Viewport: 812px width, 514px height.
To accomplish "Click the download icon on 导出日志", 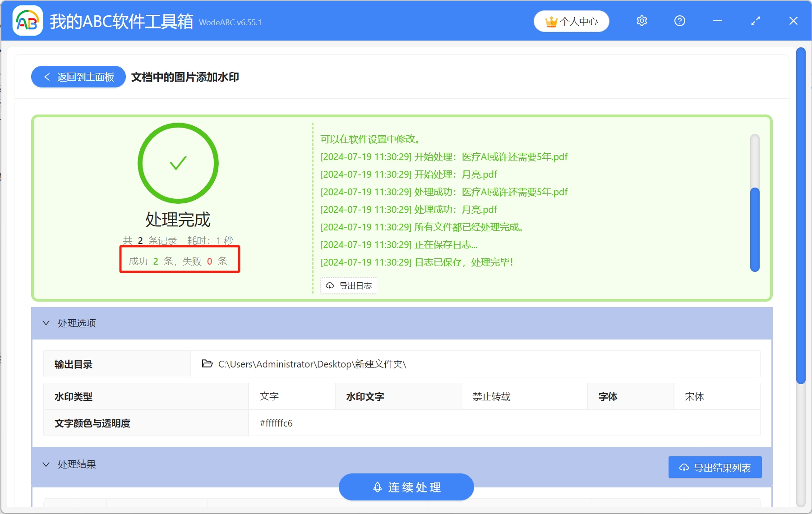I will click(329, 285).
